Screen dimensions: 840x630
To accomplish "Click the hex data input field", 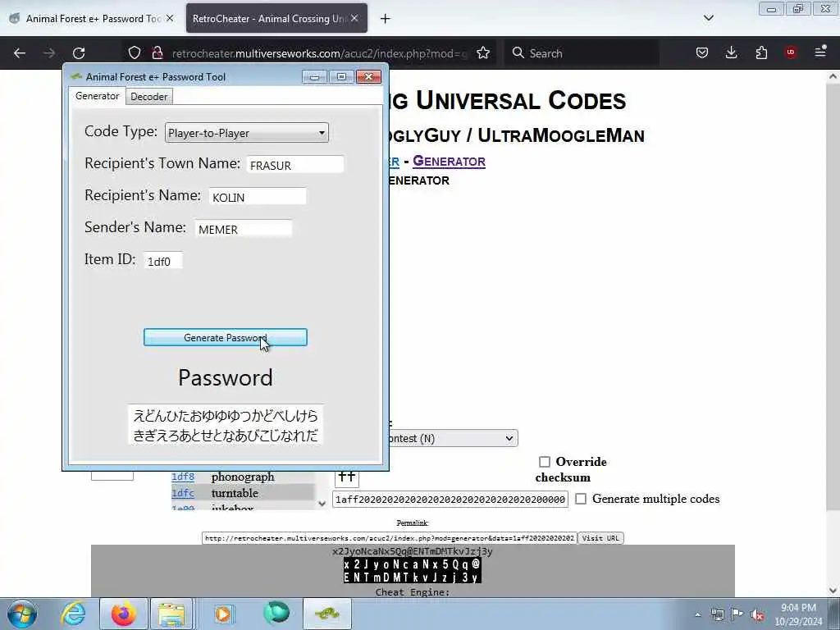I will [x=450, y=500].
